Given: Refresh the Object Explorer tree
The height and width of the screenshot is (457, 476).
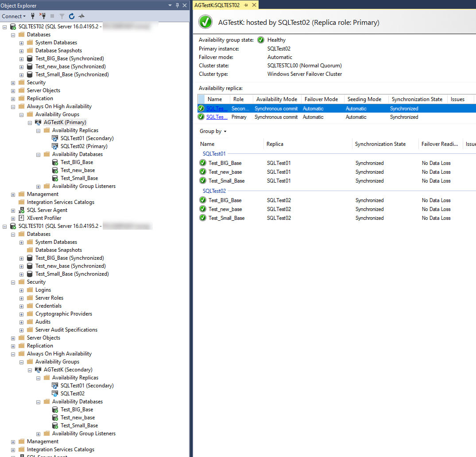Looking at the screenshot, I should coord(72,16).
